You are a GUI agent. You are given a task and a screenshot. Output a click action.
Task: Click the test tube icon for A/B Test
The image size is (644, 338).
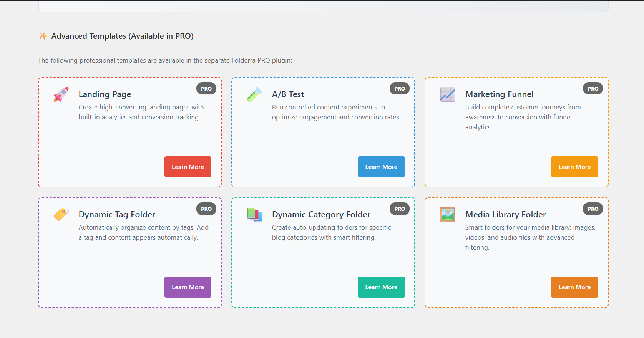254,94
